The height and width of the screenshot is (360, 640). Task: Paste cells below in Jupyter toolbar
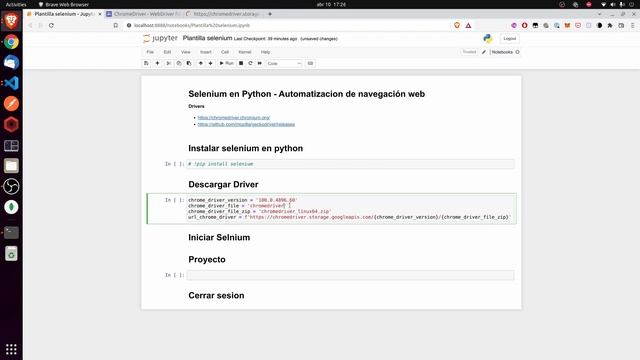[189, 63]
